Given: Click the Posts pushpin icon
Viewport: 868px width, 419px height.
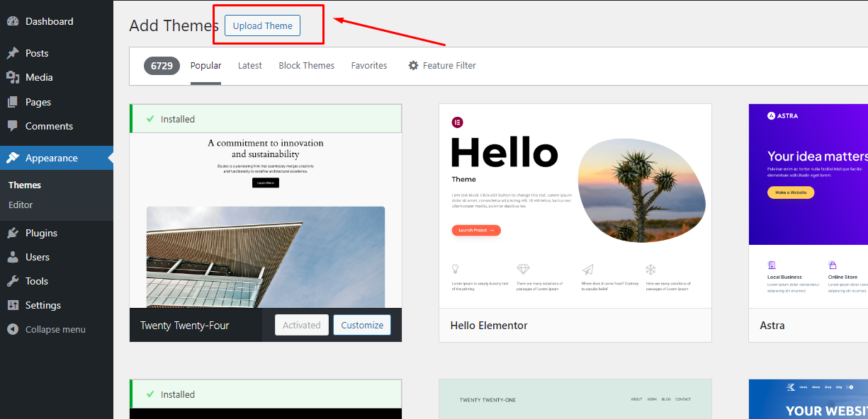Looking at the screenshot, I should tap(13, 53).
